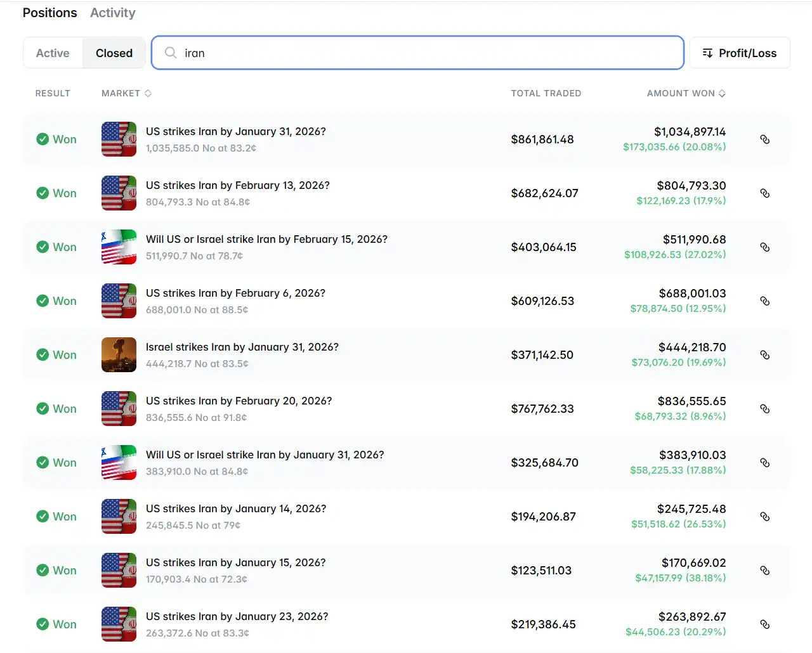Click link icon on February 20 market row
Screen dimensions: 812x653
pos(765,409)
